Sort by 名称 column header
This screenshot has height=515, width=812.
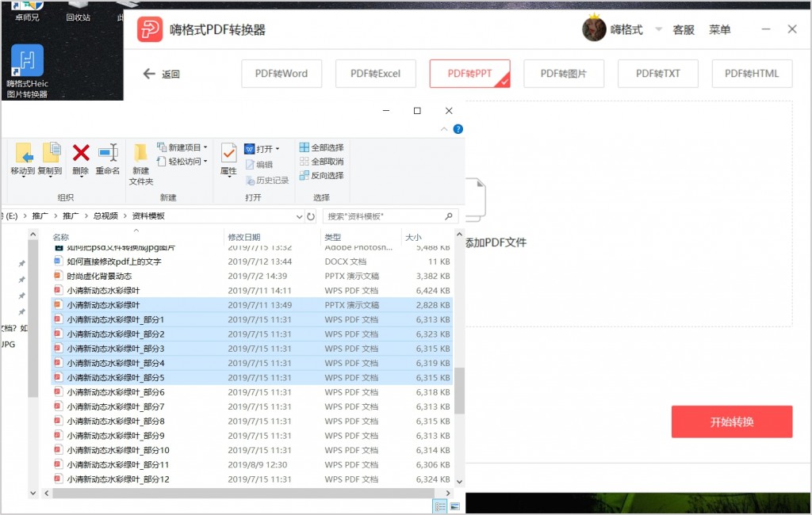[60, 237]
